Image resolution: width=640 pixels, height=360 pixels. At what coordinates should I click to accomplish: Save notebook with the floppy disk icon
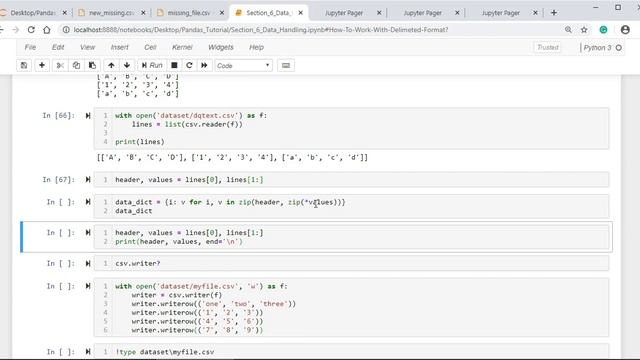[x=24, y=65]
